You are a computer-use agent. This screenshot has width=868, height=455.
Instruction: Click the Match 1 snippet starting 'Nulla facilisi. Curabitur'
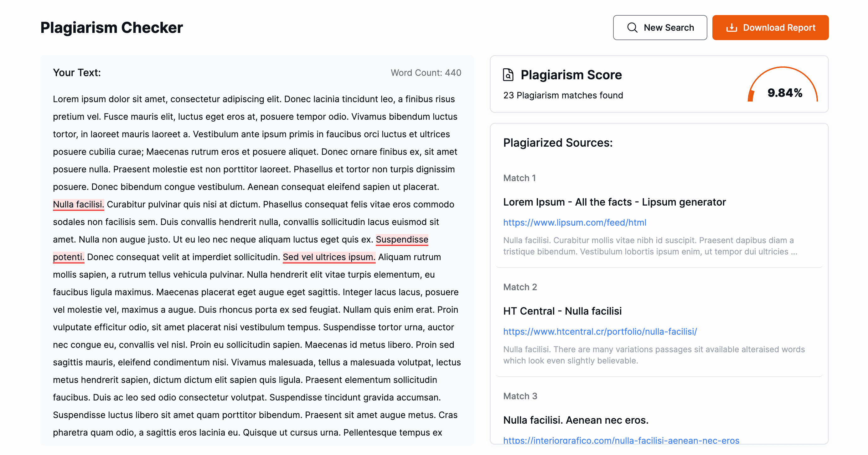(650, 246)
